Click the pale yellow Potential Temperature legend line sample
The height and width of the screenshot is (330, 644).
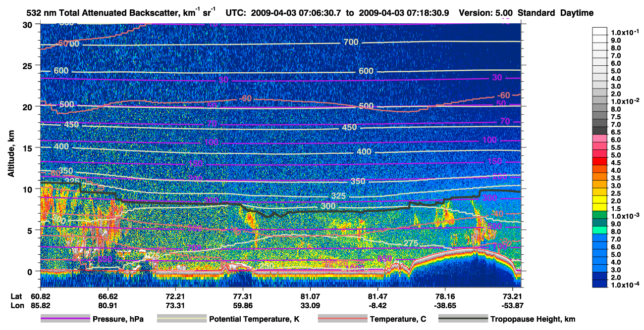pyautogui.click(x=181, y=319)
